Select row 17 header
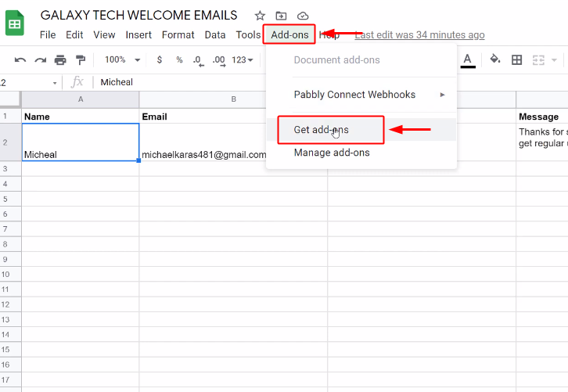The image size is (568, 392). 10,379
